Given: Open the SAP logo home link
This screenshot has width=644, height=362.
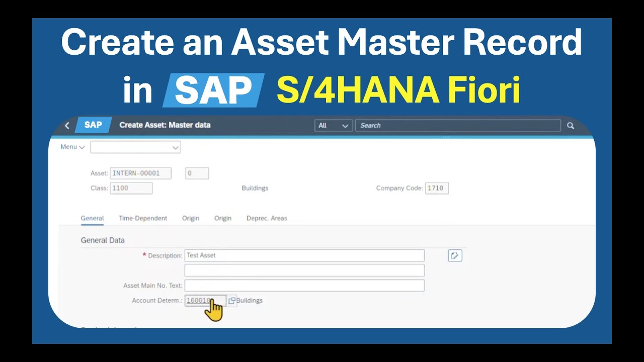Looking at the screenshot, I should pyautogui.click(x=93, y=125).
